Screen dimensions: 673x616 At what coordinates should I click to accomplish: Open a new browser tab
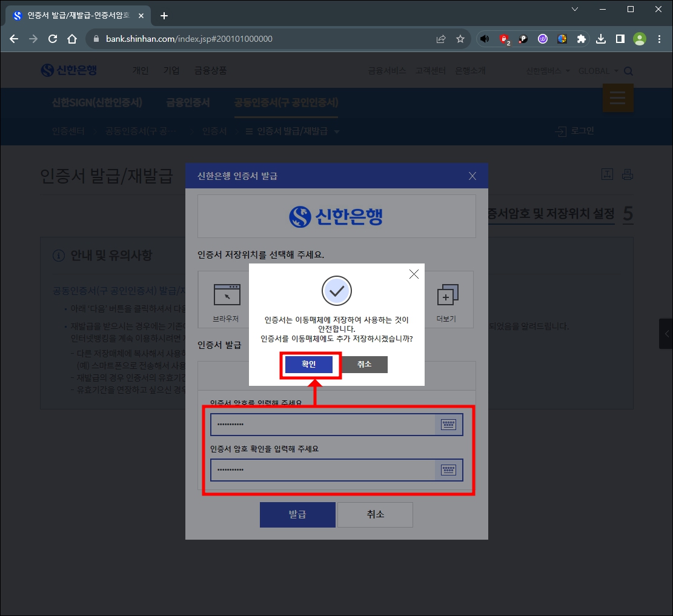click(x=164, y=16)
